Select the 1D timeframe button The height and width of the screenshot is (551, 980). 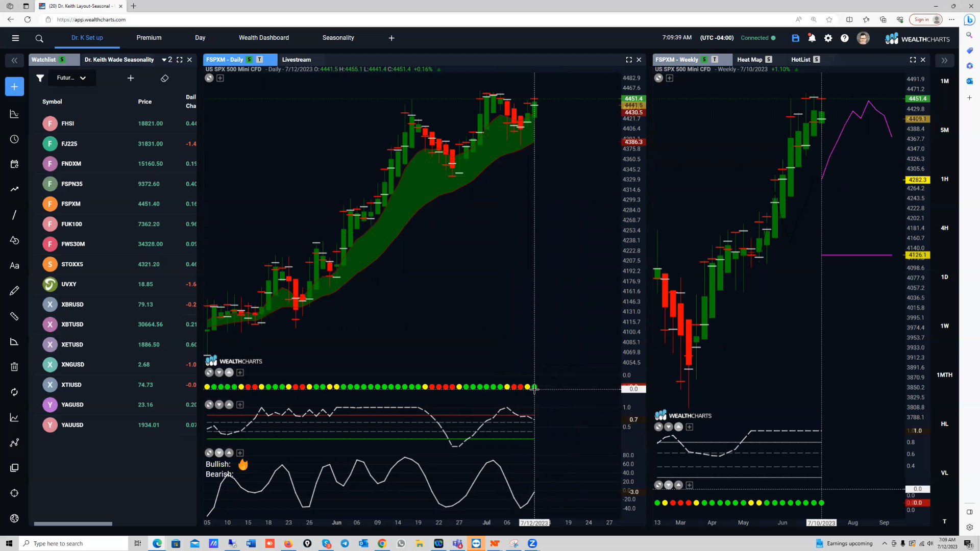click(944, 277)
